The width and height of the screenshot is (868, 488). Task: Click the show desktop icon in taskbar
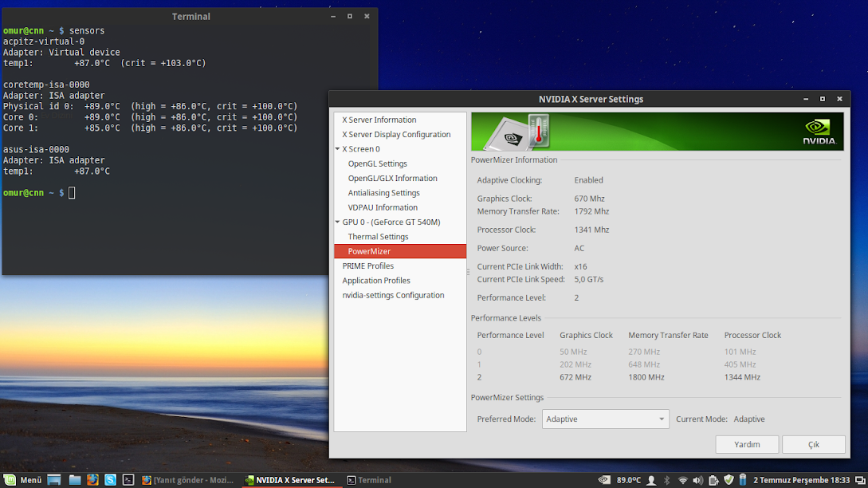click(x=53, y=480)
